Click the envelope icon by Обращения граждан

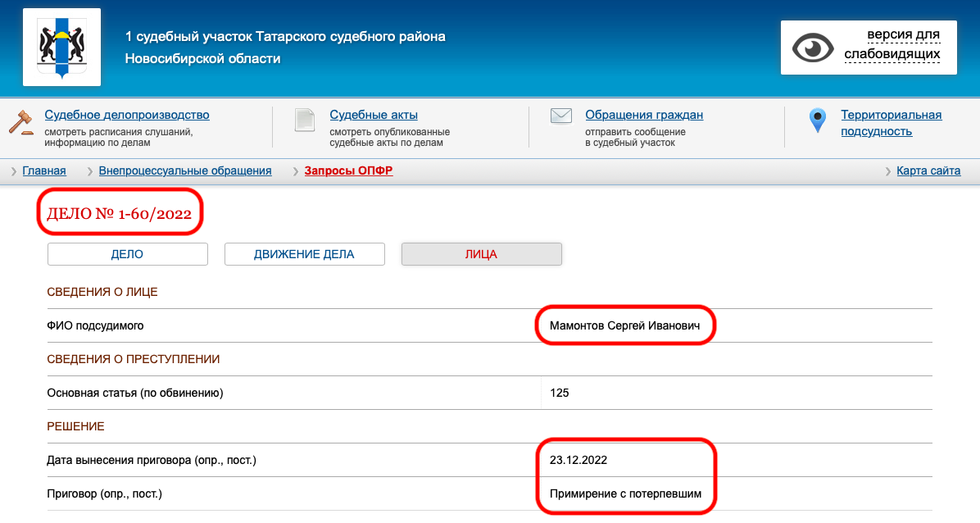click(x=560, y=116)
